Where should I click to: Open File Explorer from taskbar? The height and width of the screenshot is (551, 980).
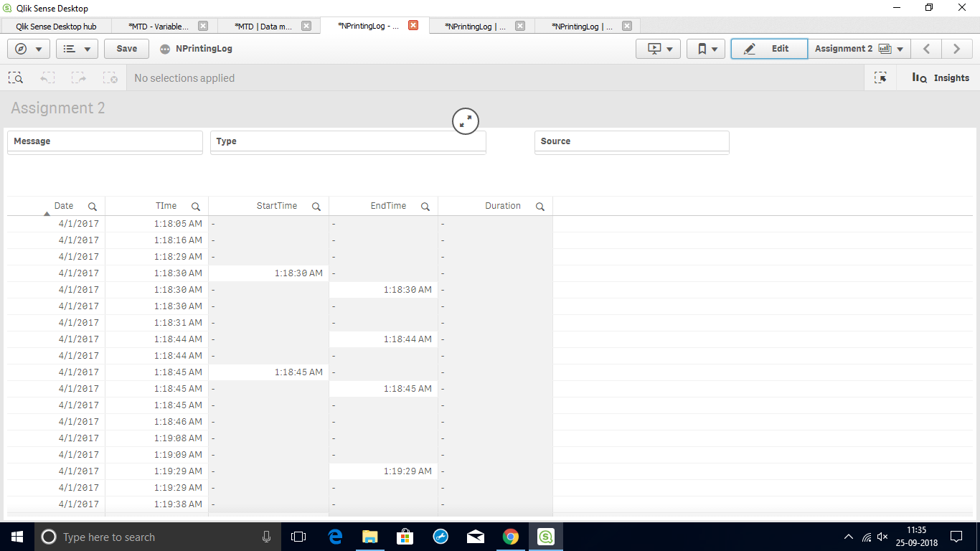pos(370,537)
